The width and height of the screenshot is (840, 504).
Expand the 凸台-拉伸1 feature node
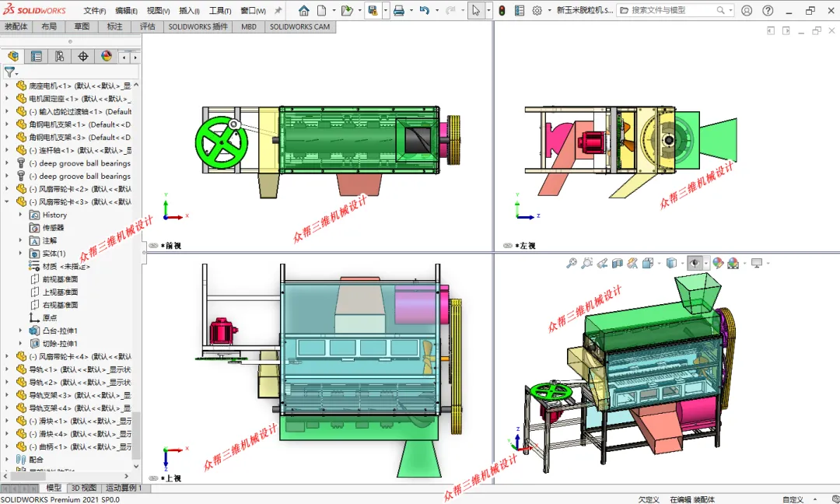point(20,331)
